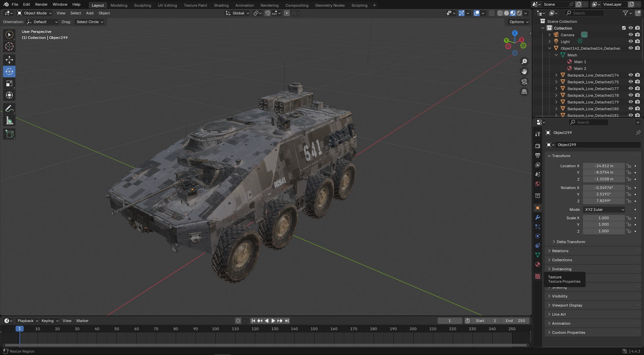Image resolution: width=644 pixels, height=355 pixels.
Task: Uncheck the Collection exclude checkbox
Action: pyautogui.click(x=624, y=28)
